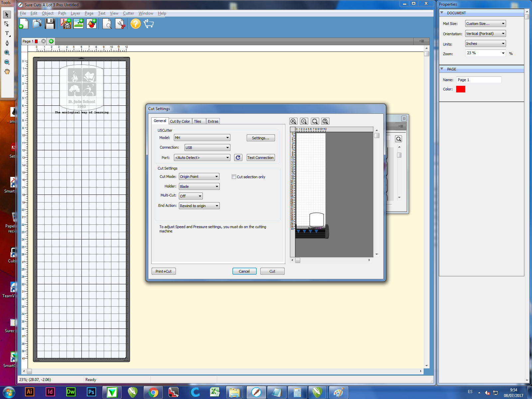532x399 pixels.
Task: Zoom cut preview to selection
Action: tap(315, 121)
